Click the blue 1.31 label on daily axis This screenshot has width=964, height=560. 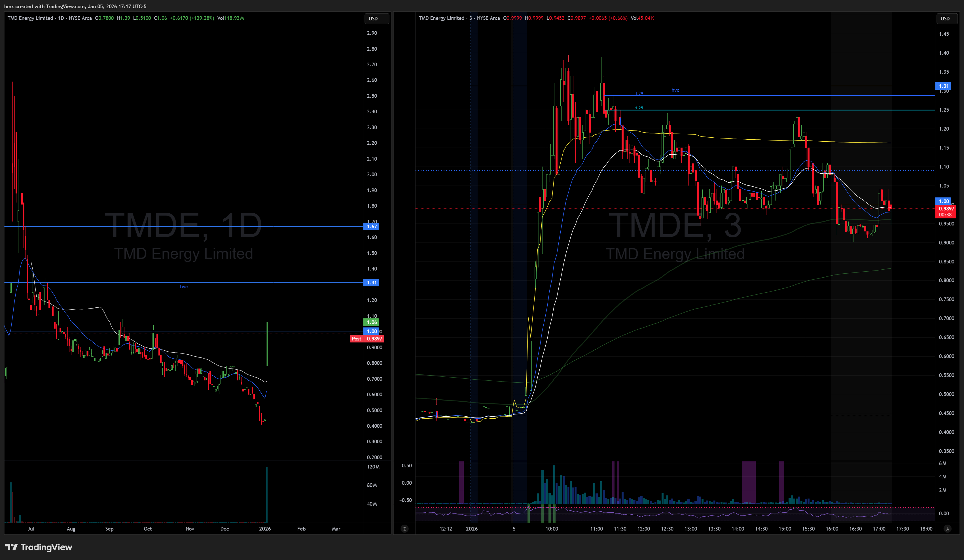[371, 282]
